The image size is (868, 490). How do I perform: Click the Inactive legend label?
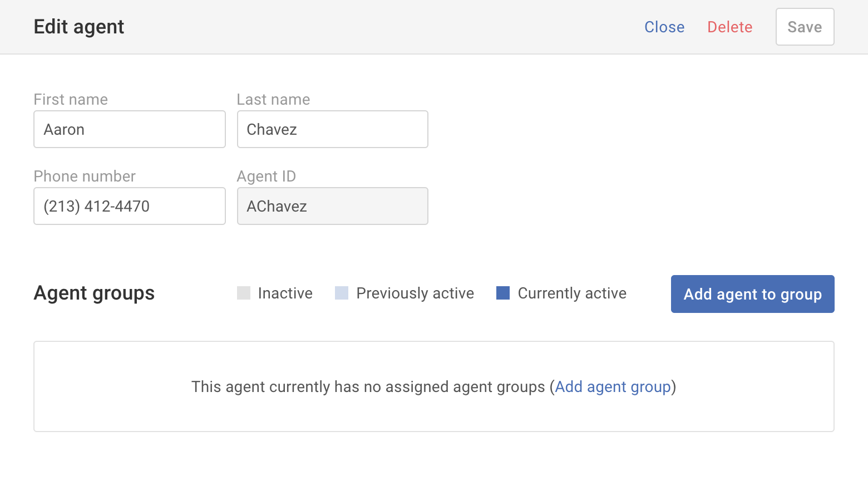(x=284, y=293)
